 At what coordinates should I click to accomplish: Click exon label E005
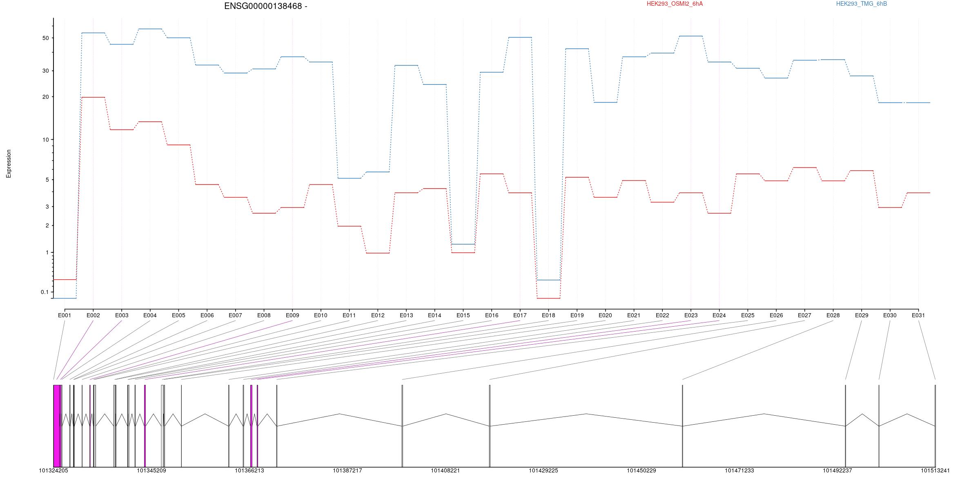pyautogui.click(x=178, y=315)
